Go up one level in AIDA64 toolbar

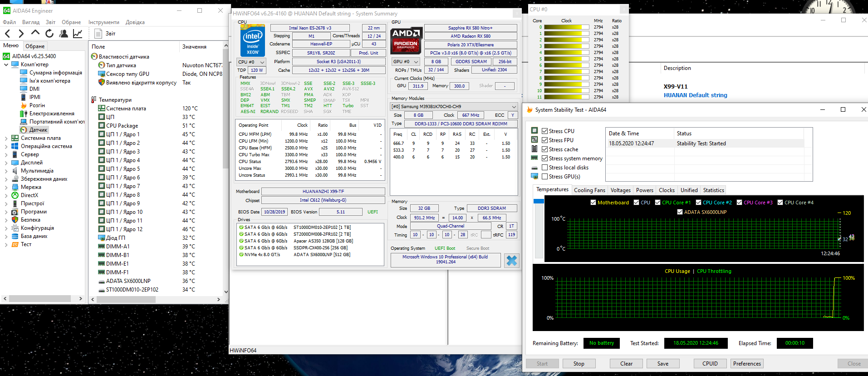[x=35, y=33]
